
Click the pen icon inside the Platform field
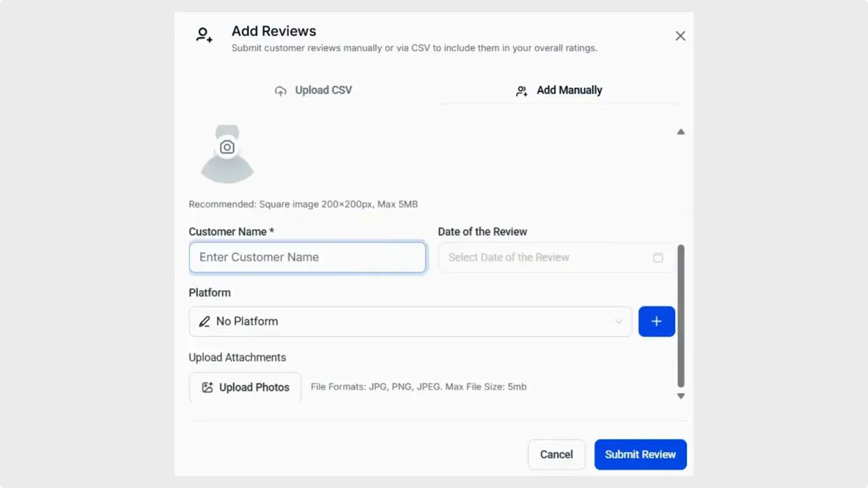(x=204, y=321)
